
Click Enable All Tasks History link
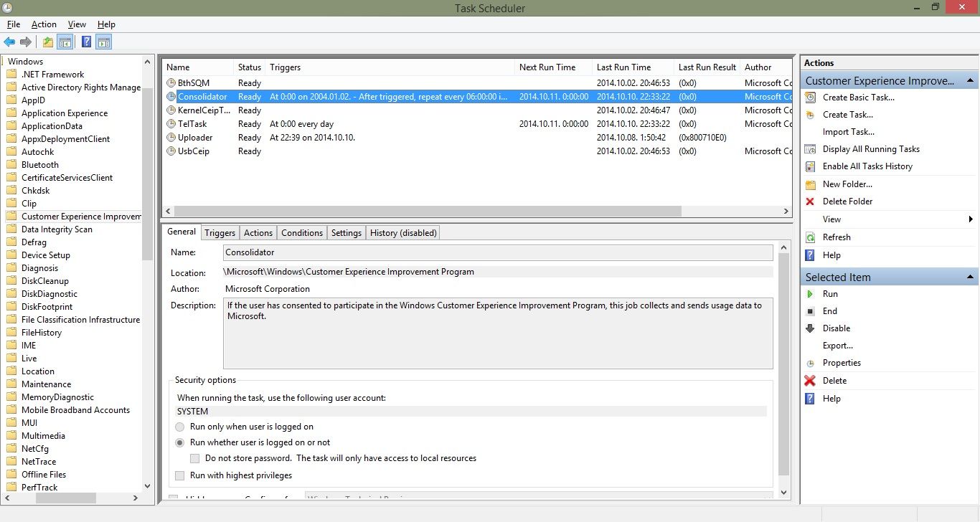[x=867, y=166]
